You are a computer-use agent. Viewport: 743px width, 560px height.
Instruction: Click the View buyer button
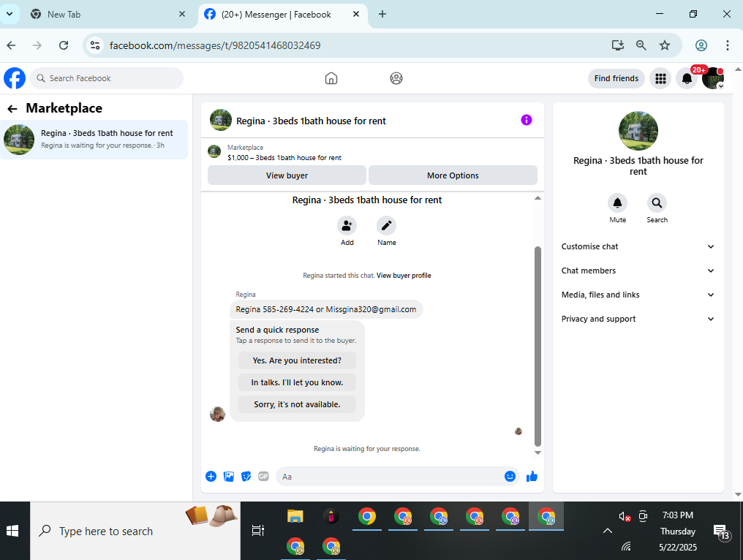(287, 175)
